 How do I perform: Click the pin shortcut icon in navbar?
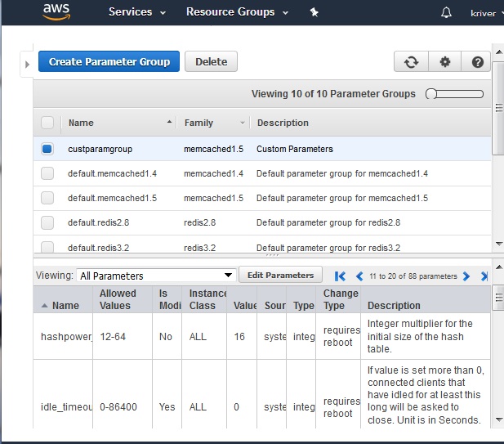(314, 12)
